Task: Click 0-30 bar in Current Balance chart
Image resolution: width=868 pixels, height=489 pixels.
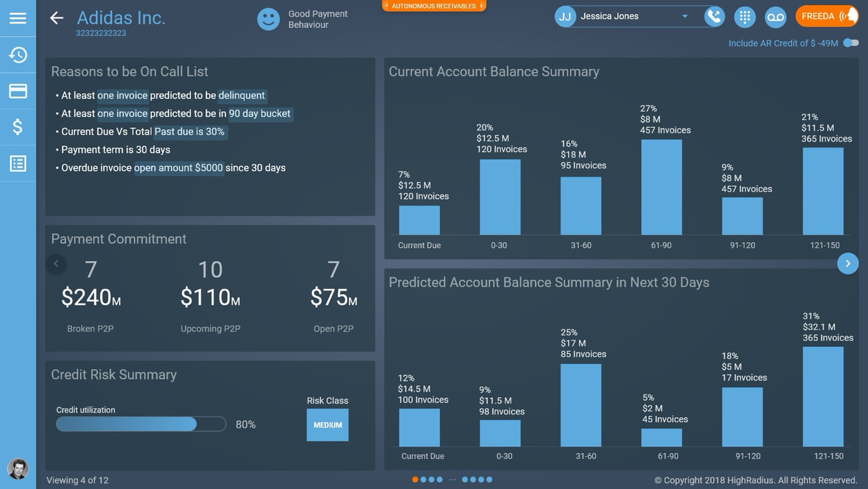Action: [500, 197]
